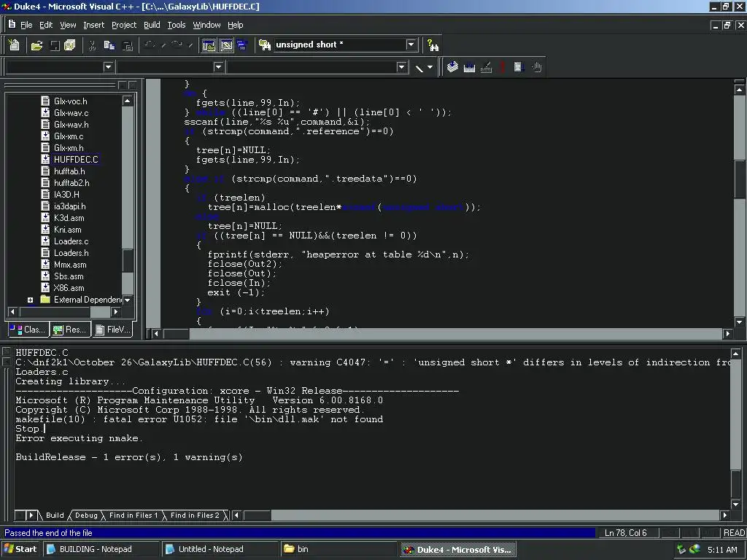
Task: Select hufftab2.h in the file tree
Action: [71, 183]
